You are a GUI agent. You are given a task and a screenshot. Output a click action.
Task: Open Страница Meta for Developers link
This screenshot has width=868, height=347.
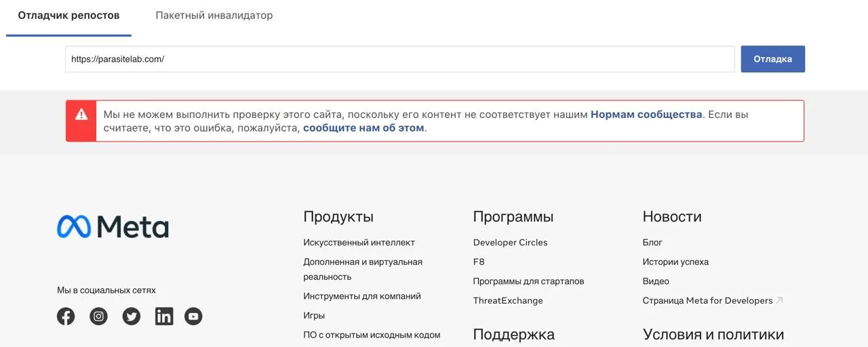click(x=707, y=300)
